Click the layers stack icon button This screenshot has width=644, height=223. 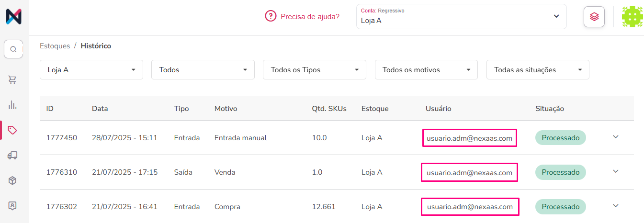594,17
